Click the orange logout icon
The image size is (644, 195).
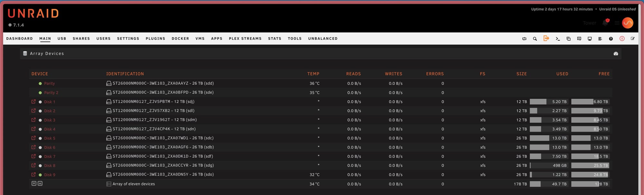(546, 38)
